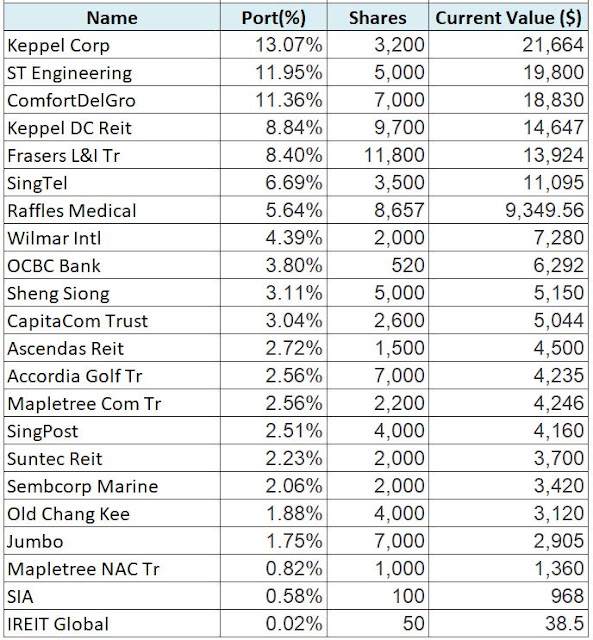Select the Name column header
The image size is (593, 640).
pos(112,17)
